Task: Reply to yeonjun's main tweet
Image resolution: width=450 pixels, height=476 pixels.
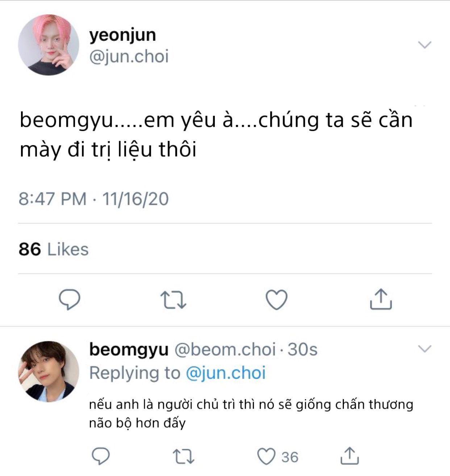Action: [69, 299]
